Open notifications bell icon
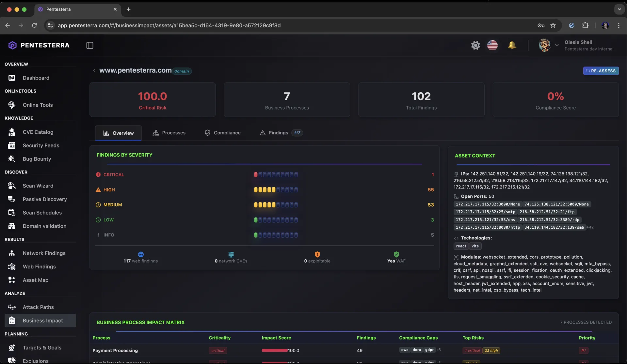The width and height of the screenshot is (627, 364). pyautogui.click(x=512, y=45)
